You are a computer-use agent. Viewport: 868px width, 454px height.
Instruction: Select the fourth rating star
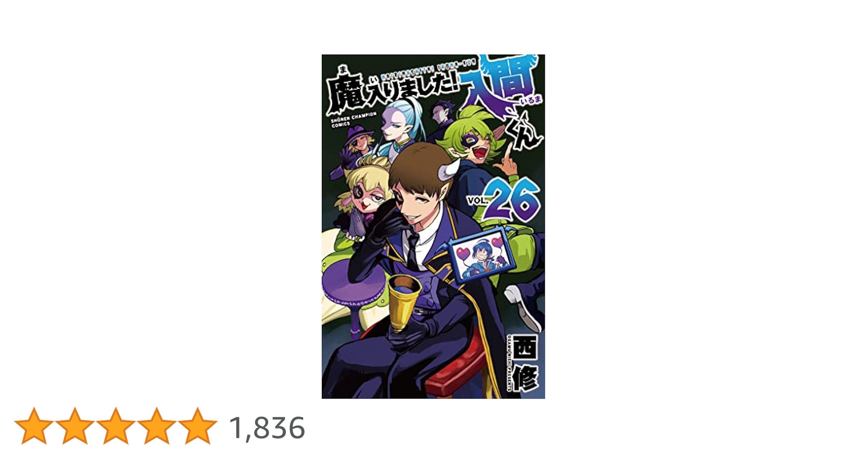tap(157, 426)
